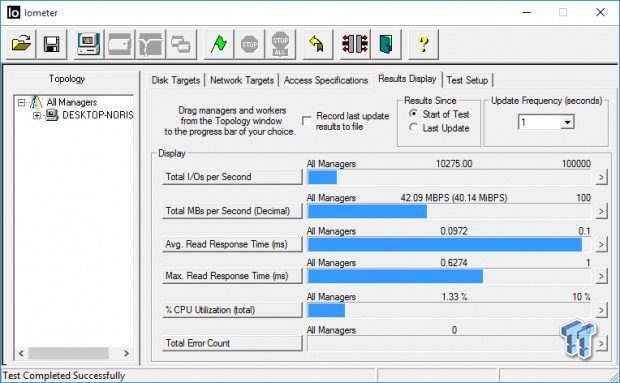Select Results Display tab
The width and height of the screenshot is (620, 383).
[x=407, y=79]
